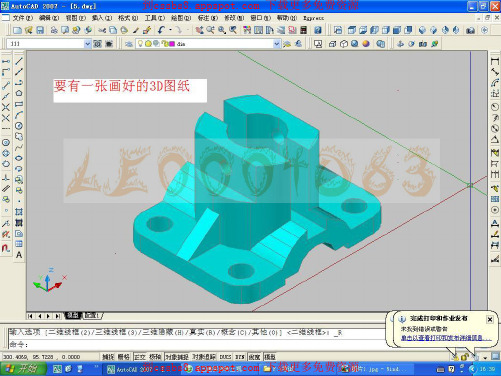Viewport: 501px width, 376px height.
Task: Toggle 正交 ortho mode in the status bar
Action: point(140,357)
